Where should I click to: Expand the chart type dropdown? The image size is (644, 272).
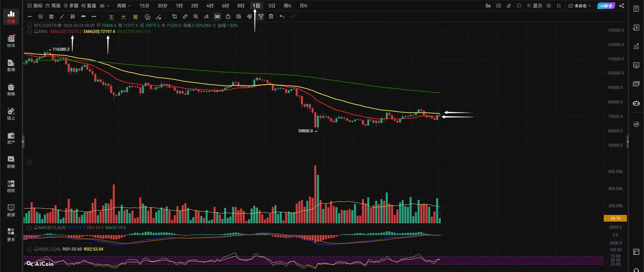click(105, 6)
